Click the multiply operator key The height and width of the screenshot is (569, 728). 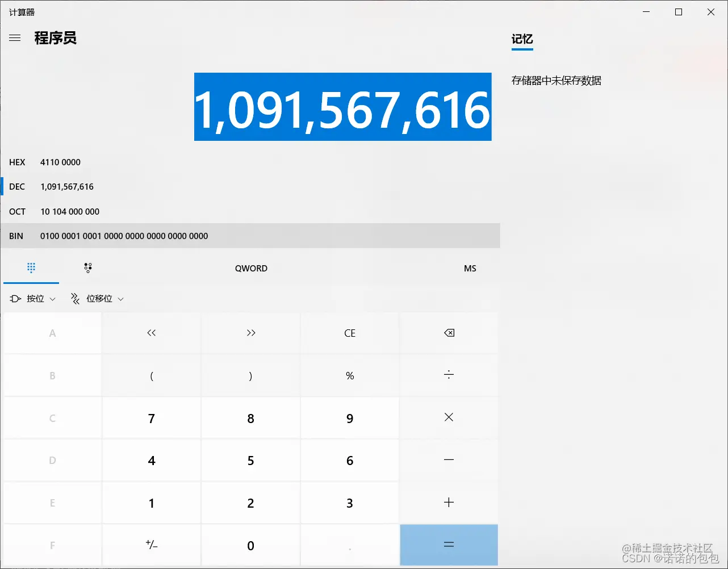(x=449, y=417)
